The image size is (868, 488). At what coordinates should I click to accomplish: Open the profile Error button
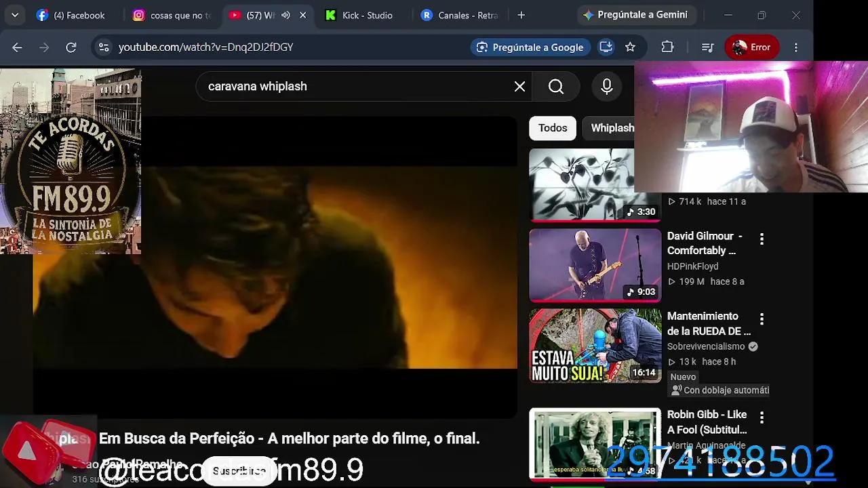click(x=751, y=47)
